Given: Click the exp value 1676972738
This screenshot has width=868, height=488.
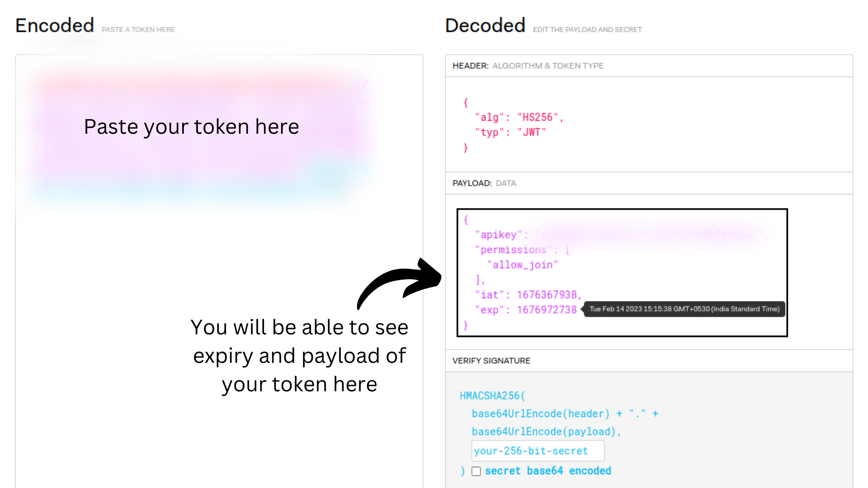Looking at the screenshot, I should point(547,310).
